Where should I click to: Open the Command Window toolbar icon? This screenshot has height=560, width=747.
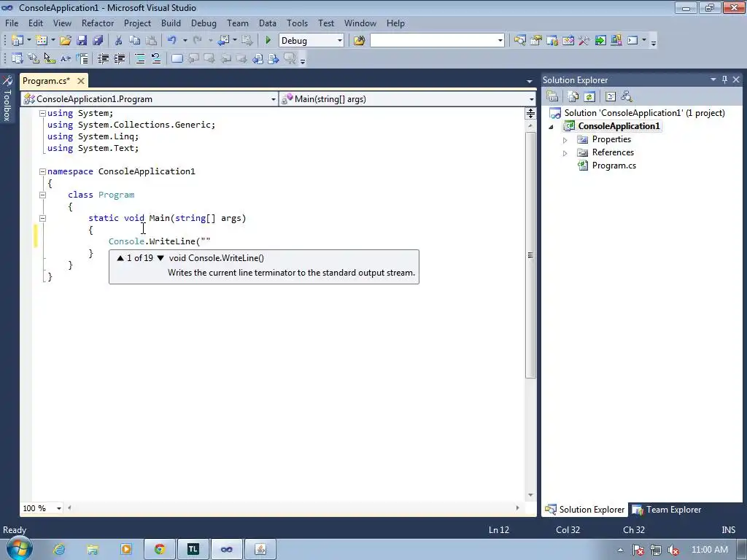[x=632, y=41]
